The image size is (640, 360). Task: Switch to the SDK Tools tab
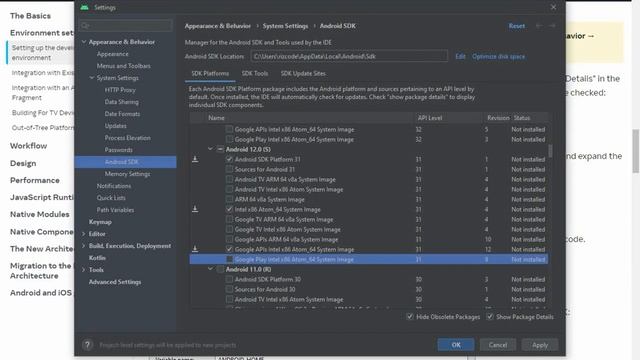(255, 73)
